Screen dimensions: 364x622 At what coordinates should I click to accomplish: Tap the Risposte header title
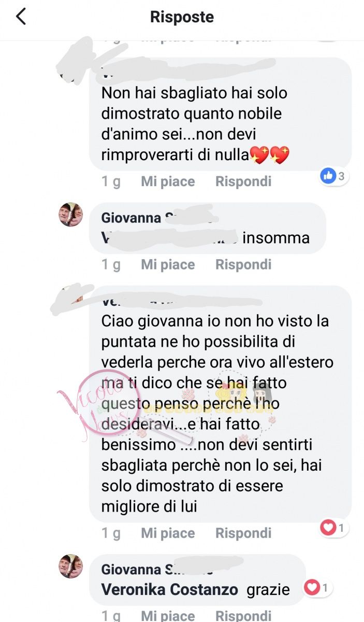tap(182, 17)
